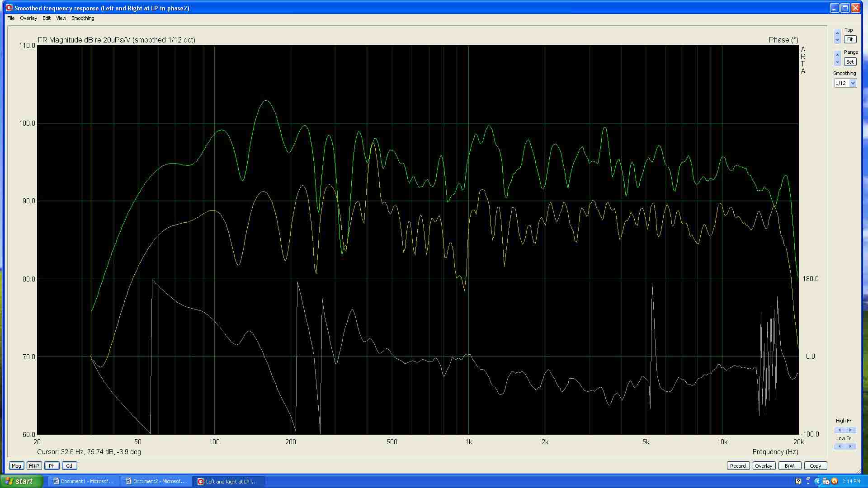This screenshot has height=488, width=868.
Task: Switch to Ph phase view
Action: pyautogui.click(x=52, y=466)
